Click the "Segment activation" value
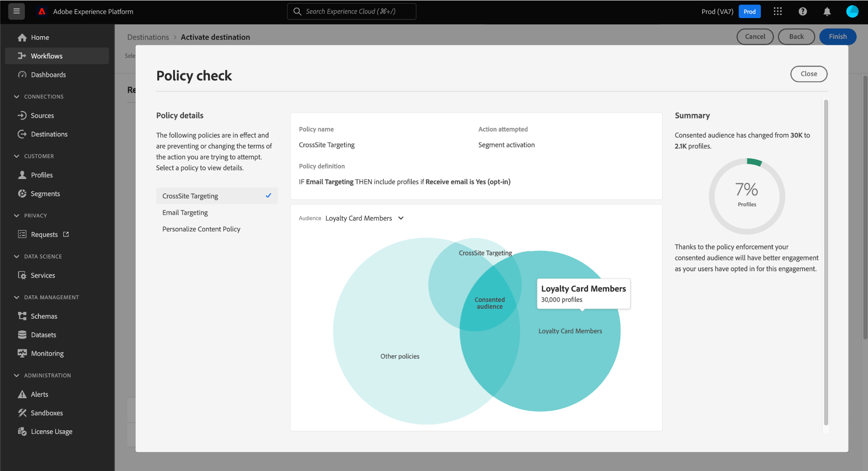The height and width of the screenshot is (471, 868). [x=506, y=145]
